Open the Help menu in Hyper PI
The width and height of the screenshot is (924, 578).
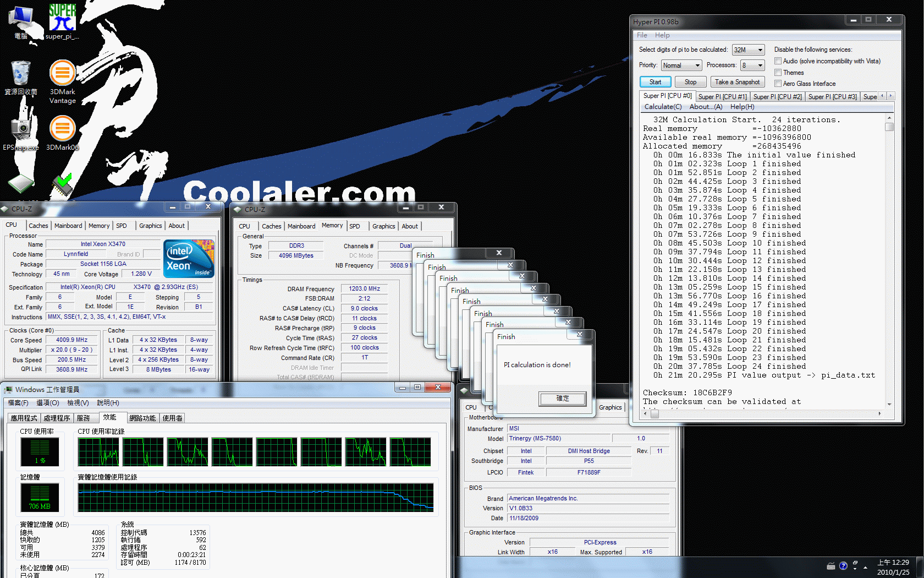662,35
